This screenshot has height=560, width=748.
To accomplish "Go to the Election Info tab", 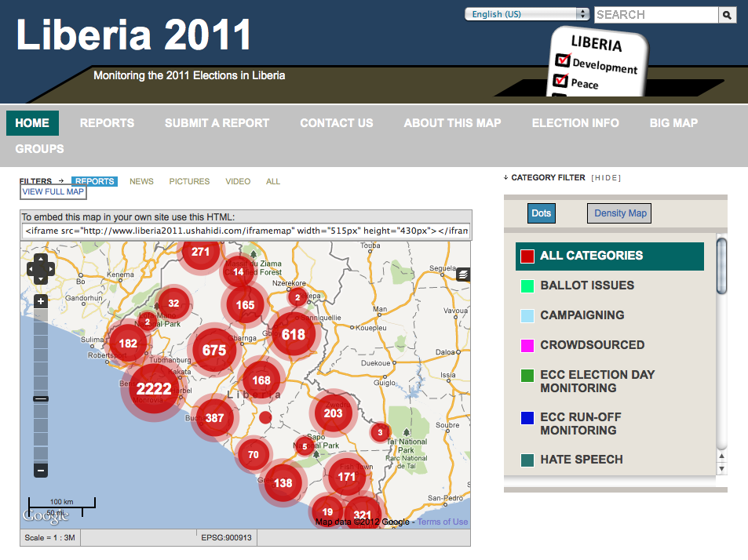I will pos(575,123).
